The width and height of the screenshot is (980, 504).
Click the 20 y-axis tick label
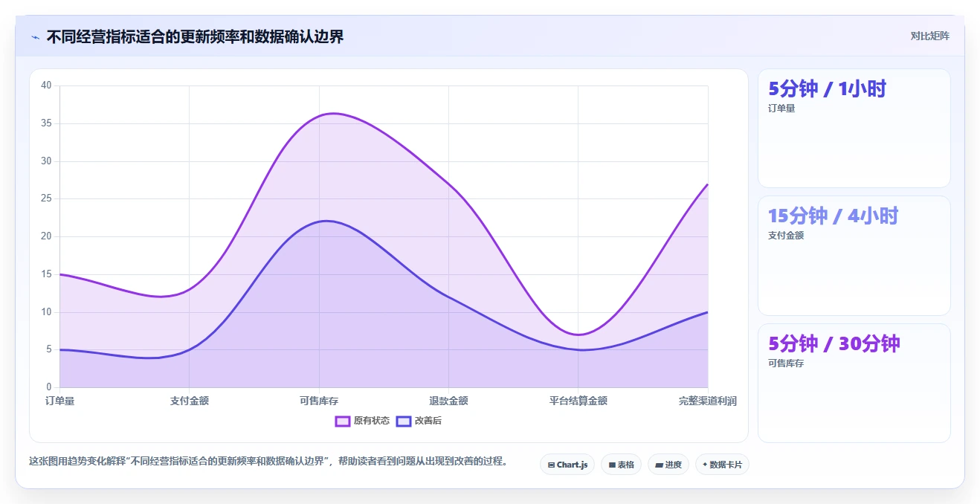point(46,236)
